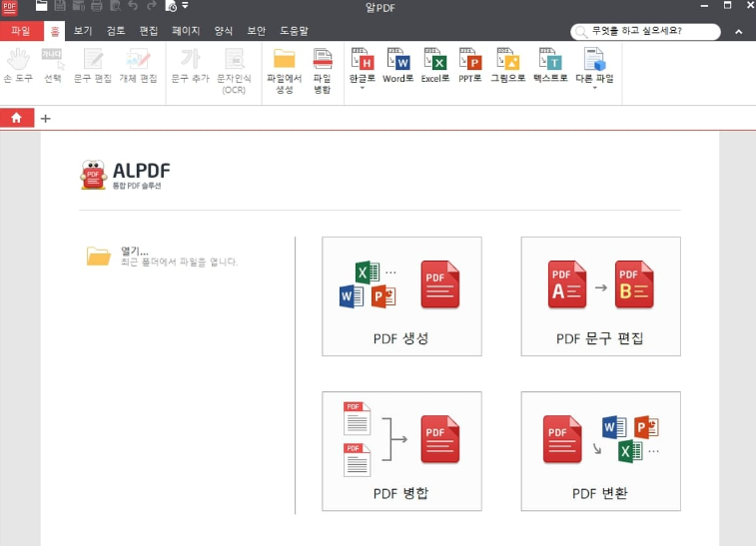The width and height of the screenshot is (756, 546).
Task: Choose the 선택 selection tool
Action: (53, 66)
